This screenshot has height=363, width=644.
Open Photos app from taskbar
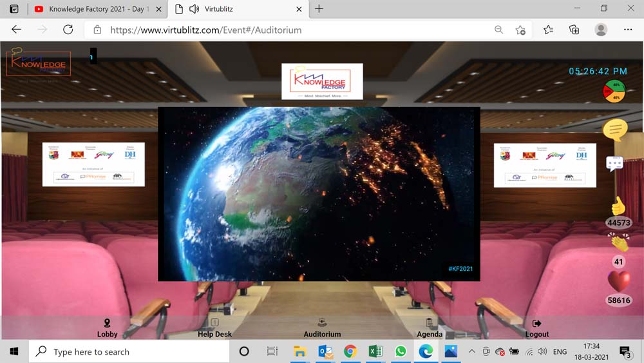(x=451, y=351)
